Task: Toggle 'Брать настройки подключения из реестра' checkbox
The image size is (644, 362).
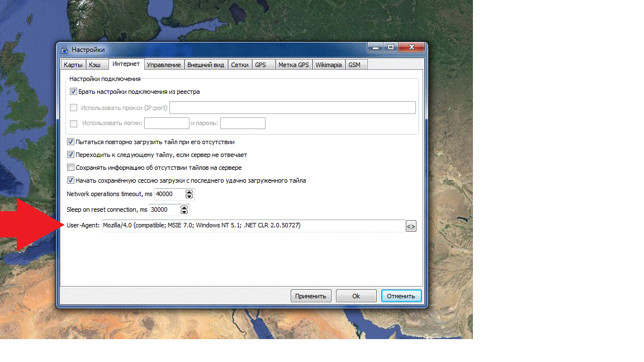Action: pyautogui.click(x=73, y=92)
